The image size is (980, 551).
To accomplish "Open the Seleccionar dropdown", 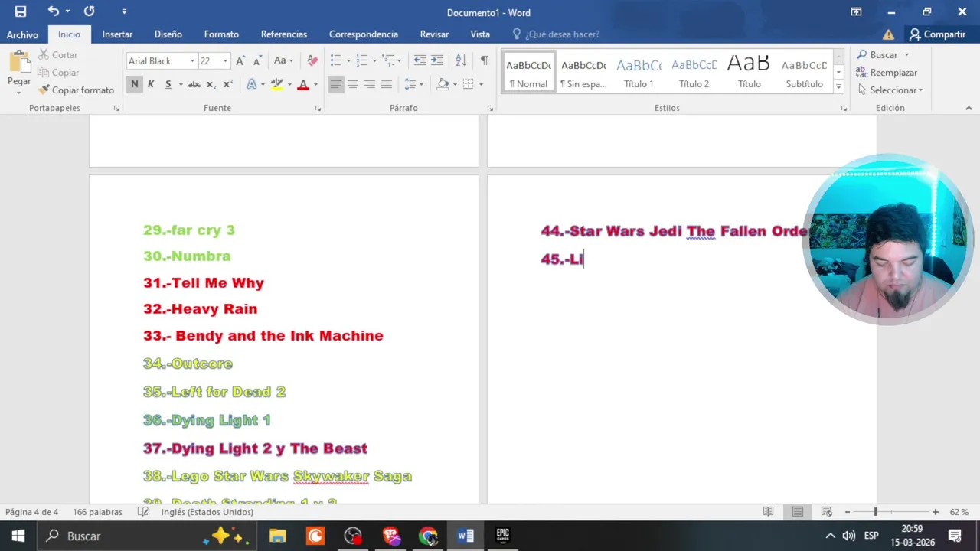I will tap(890, 90).
